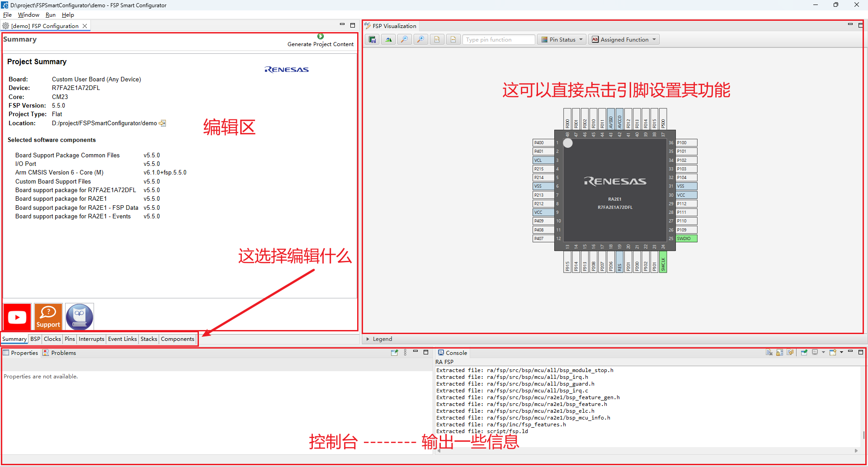Minimize the FSP Configuration editor
The image size is (868, 467).
(x=342, y=24)
